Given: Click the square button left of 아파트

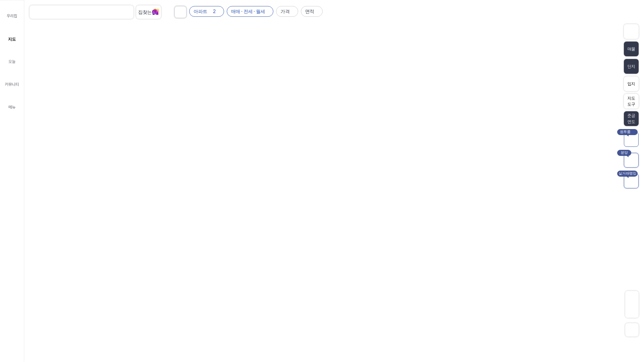Looking at the screenshot, I should tap(180, 12).
